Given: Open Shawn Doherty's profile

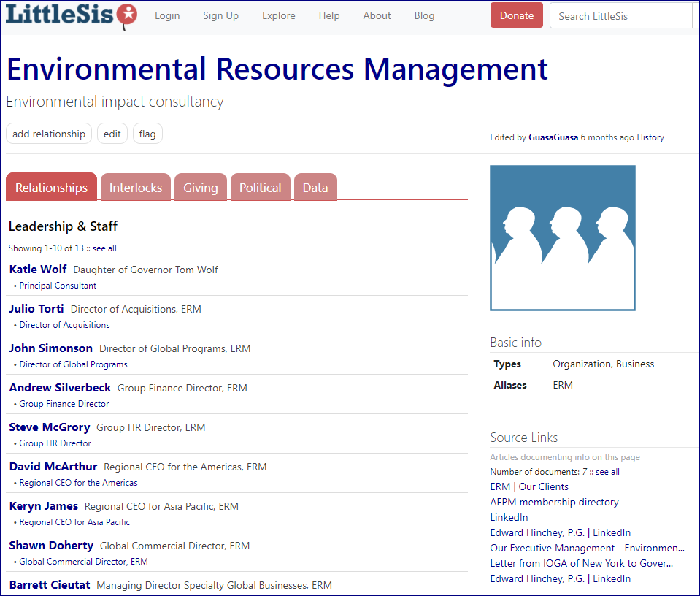Looking at the screenshot, I should point(51,546).
